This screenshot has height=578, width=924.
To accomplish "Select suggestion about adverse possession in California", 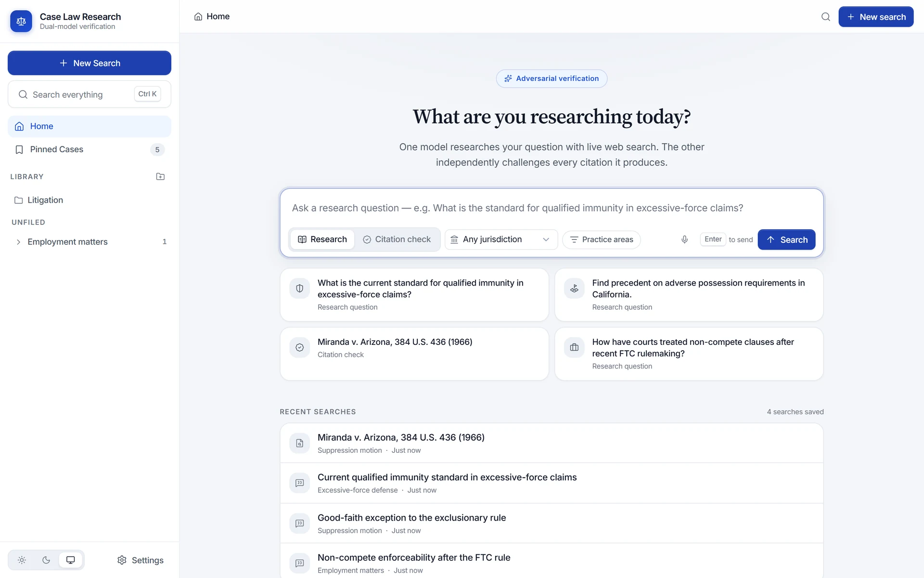I will (689, 295).
